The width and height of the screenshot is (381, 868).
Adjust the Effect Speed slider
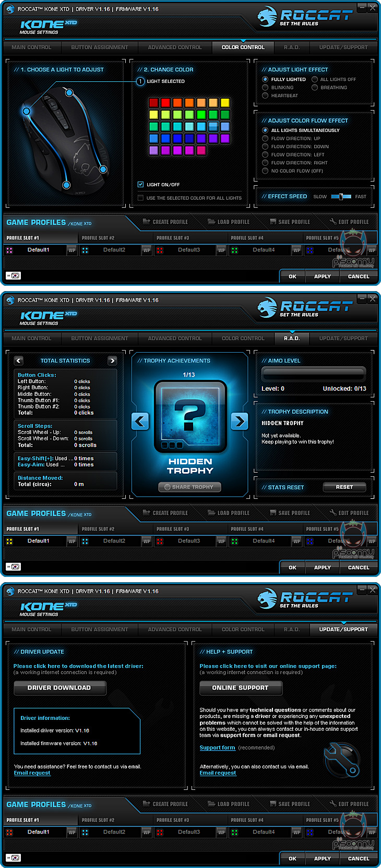tap(341, 197)
